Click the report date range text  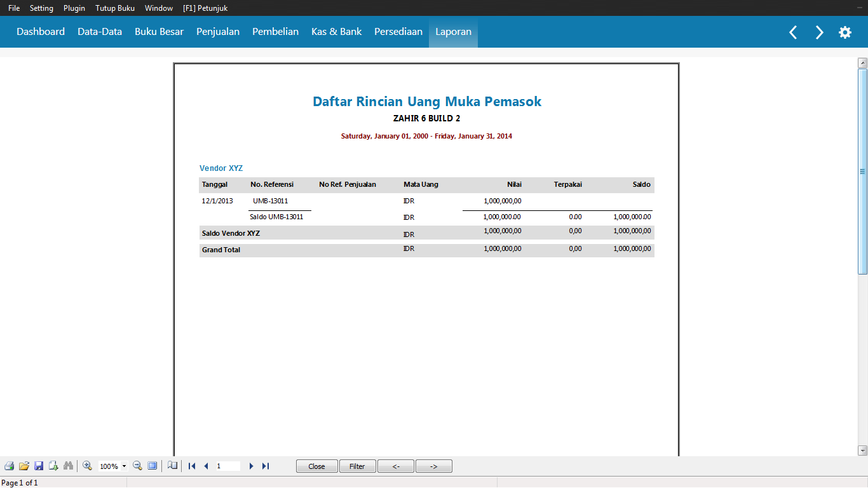pyautogui.click(x=426, y=136)
